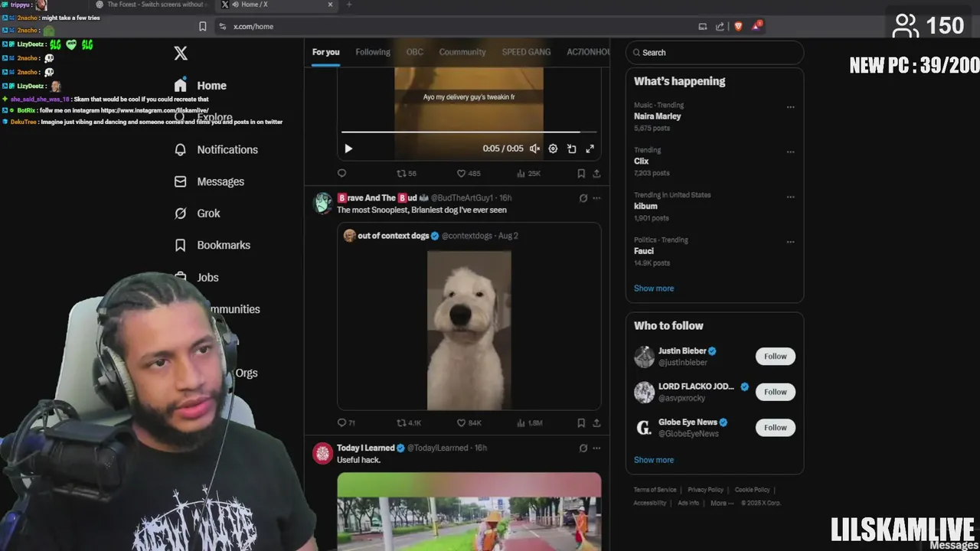Screen dimensions: 980x551
Task: Bookmark this page in the browser
Action: (202, 26)
